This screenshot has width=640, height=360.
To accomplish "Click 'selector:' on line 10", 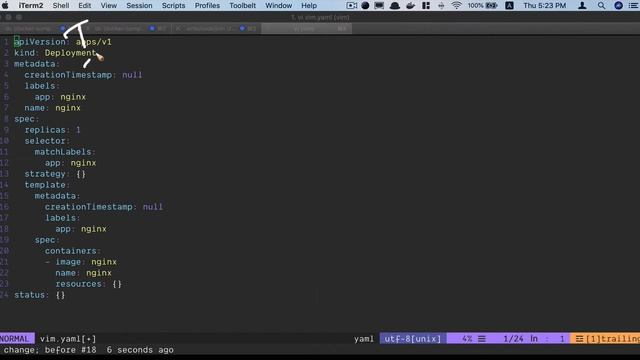I will (x=47, y=141).
